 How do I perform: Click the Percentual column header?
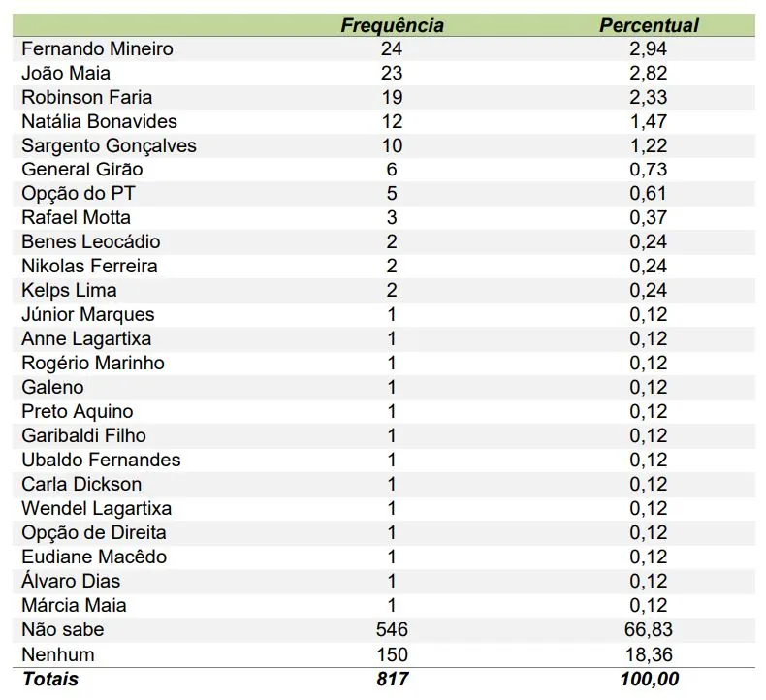point(649,26)
